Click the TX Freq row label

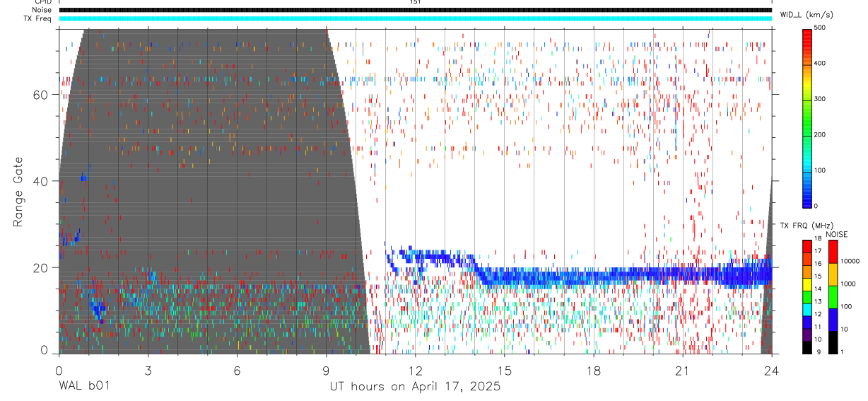[x=37, y=18]
